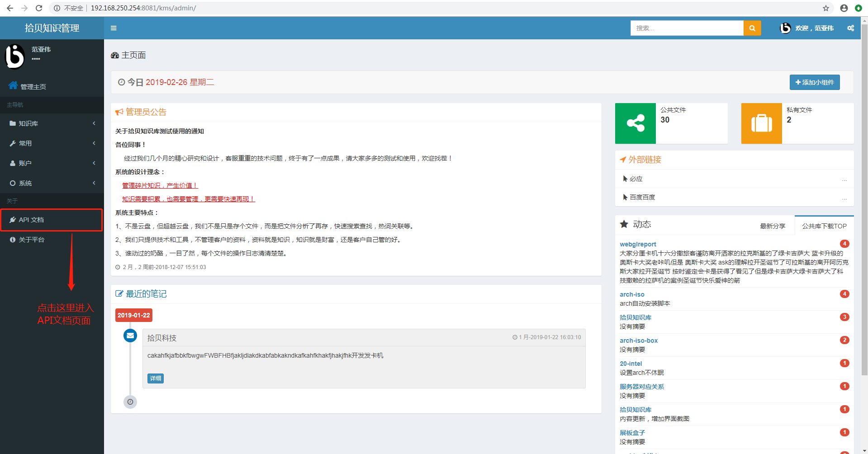This screenshot has height=454, width=868.
Task: Click the folder icon for 知识库
Action: tap(13, 123)
